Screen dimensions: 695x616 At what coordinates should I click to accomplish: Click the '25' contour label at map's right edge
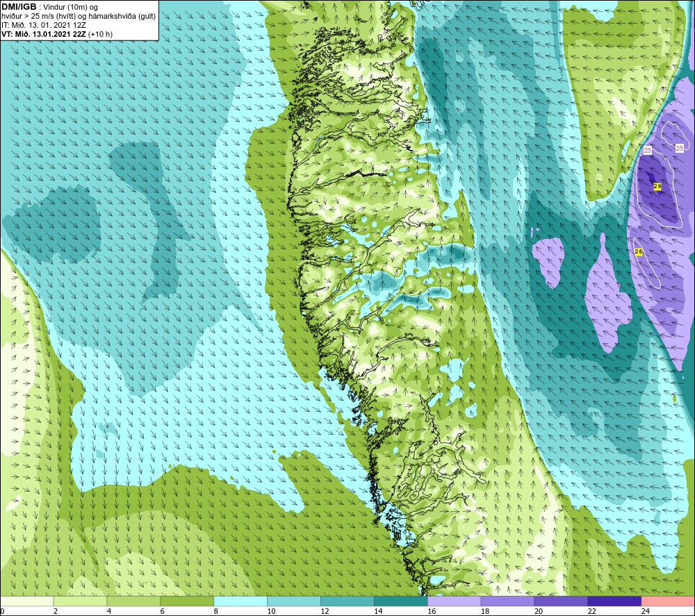point(680,148)
